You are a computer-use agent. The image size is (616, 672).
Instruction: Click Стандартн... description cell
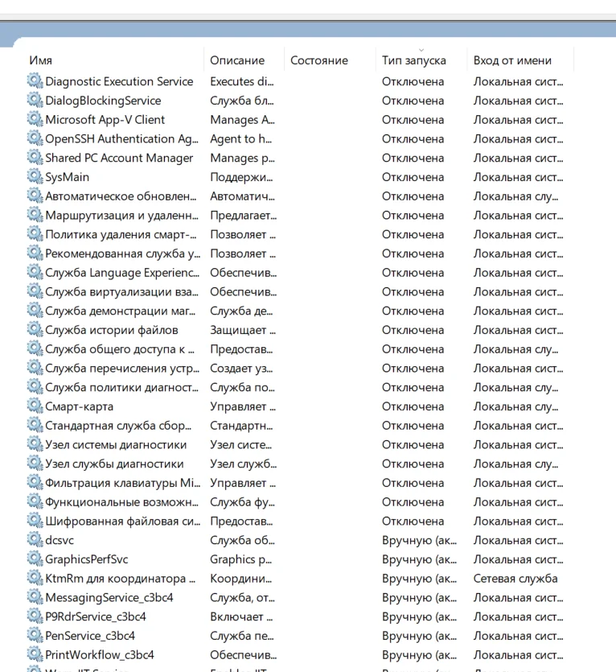pos(241,426)
